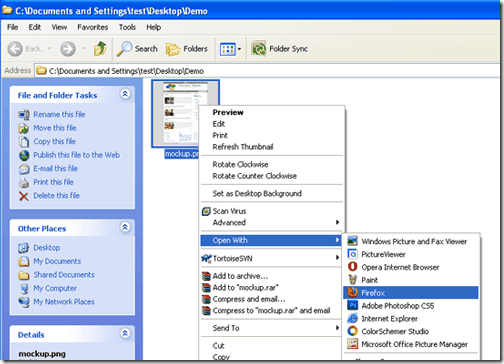Toggle the Folders pane button
504x364 pixels.
[187, 49]
